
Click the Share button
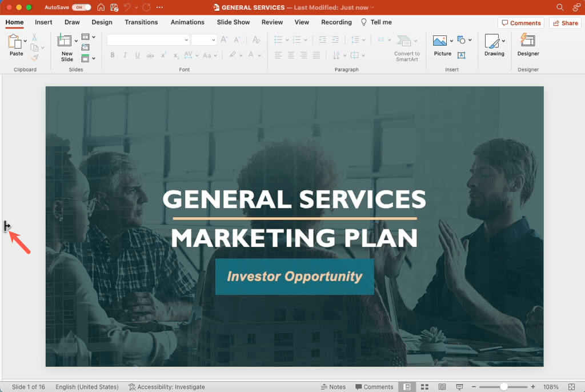pyautogui.click(x=565, y=23)
